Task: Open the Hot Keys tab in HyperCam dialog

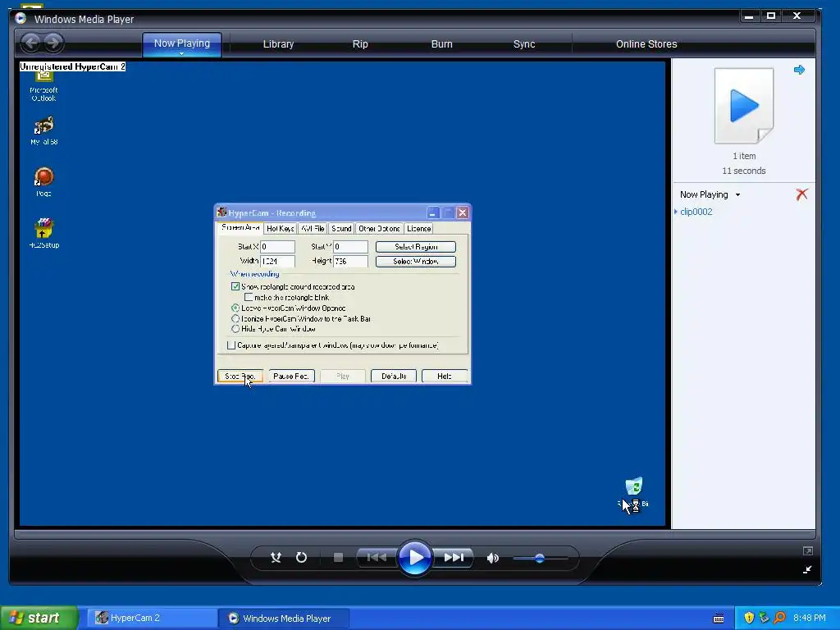Action: click(x=281, y=228)
